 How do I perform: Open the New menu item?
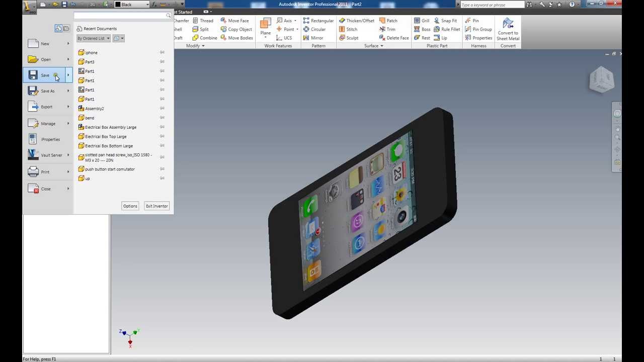(48, 44)
